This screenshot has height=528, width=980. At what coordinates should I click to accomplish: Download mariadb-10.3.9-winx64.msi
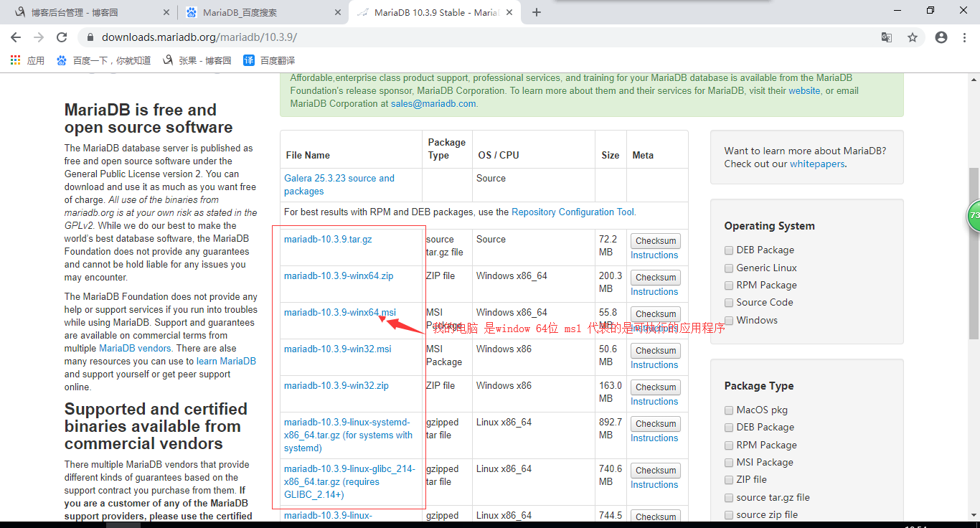click(x=339, y=312)
